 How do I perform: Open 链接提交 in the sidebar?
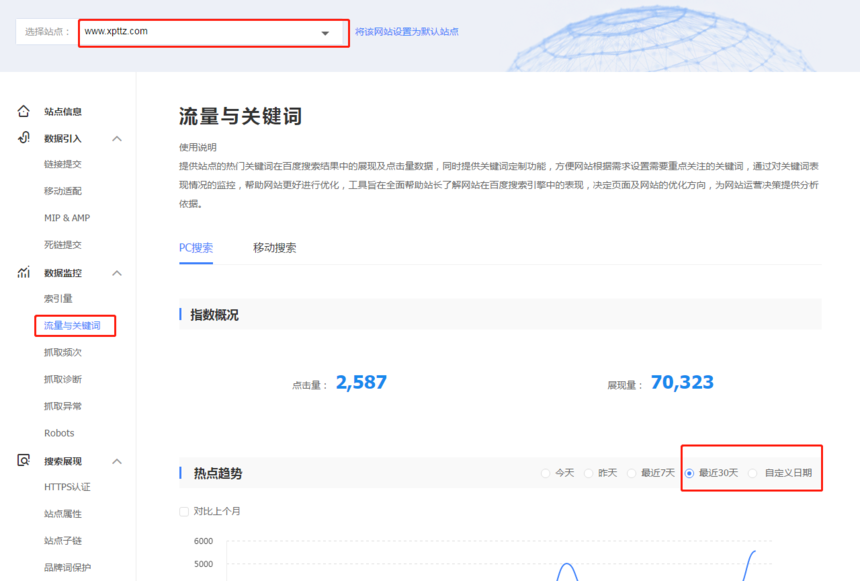pyautogui.click(x=63, y=164)
